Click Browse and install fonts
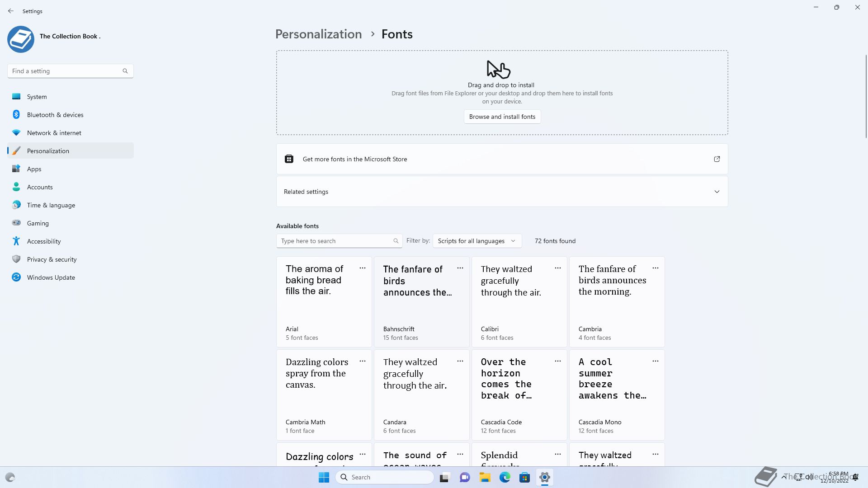The image size is (868, 488). (502, 117)
